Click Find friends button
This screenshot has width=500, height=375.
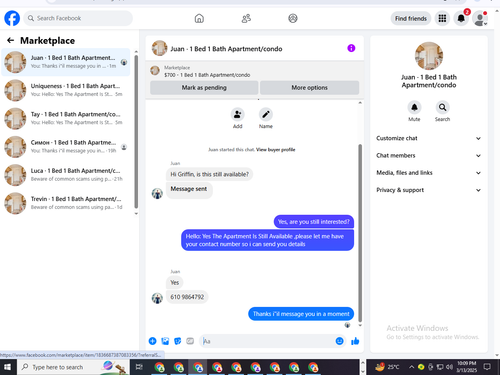click(x=411, y=18)
